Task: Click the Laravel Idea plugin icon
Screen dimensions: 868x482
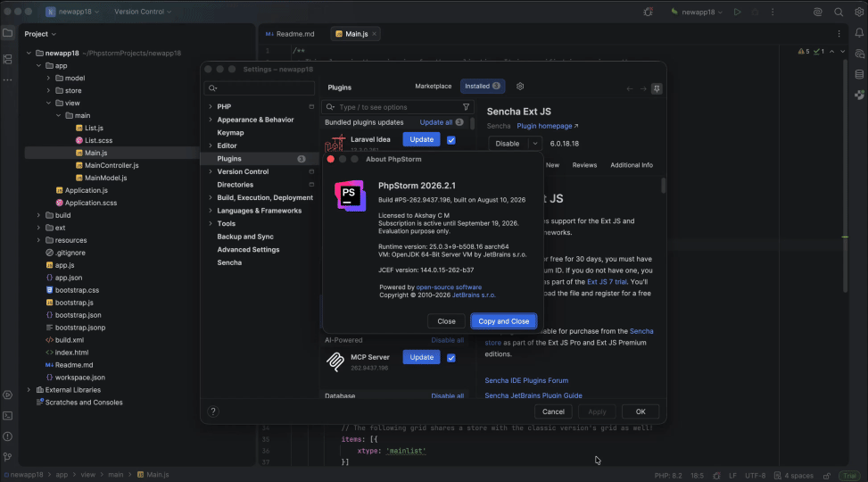Action: point(335,143)
